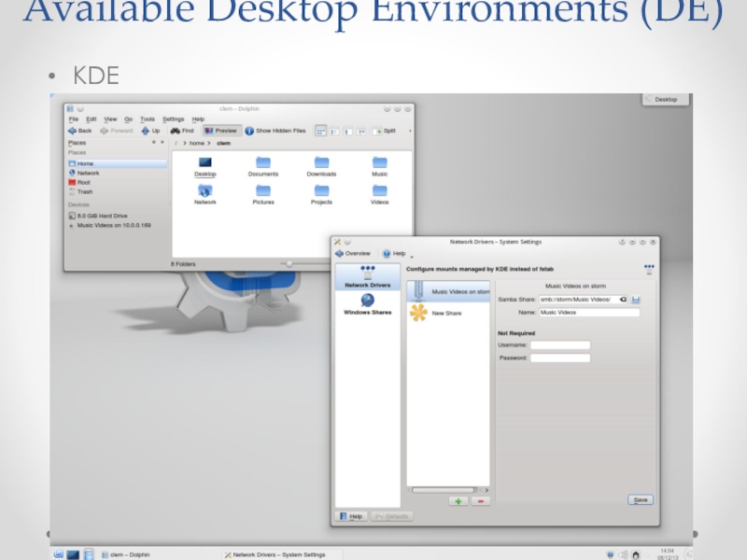Toggle Show Hidden Files in Dolphin
The width and height of the screenshot is (747, 560).
[x=275, y=131]
